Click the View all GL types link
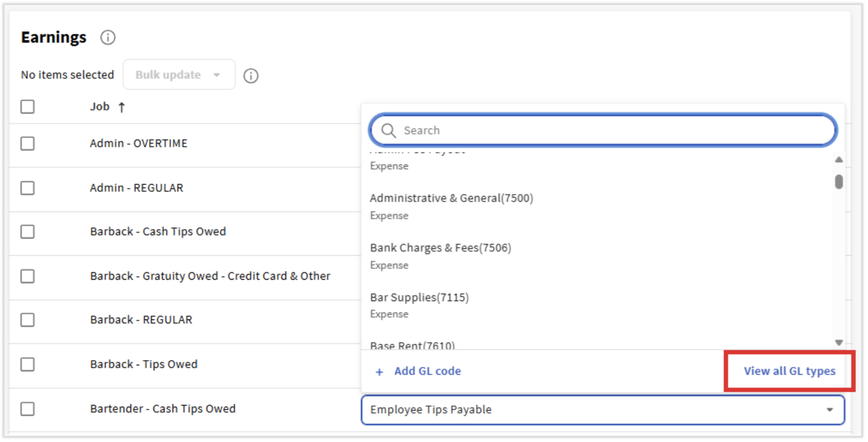This screenshot has width=868, height=442. coord(790,371)
